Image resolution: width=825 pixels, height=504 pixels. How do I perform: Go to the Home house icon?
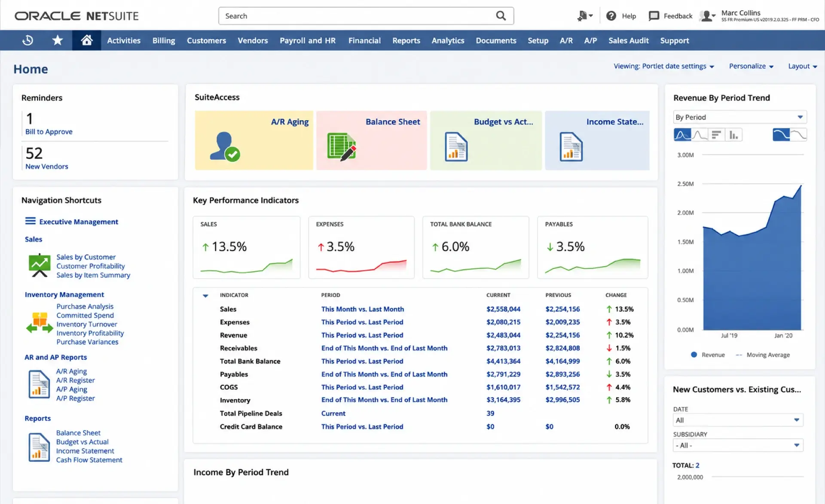pyautogui.click(x=87, y=40)
